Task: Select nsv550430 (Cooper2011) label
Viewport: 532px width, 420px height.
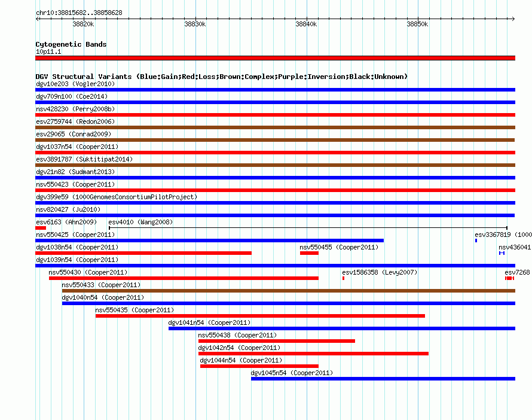Action: (x=88, y=272)
